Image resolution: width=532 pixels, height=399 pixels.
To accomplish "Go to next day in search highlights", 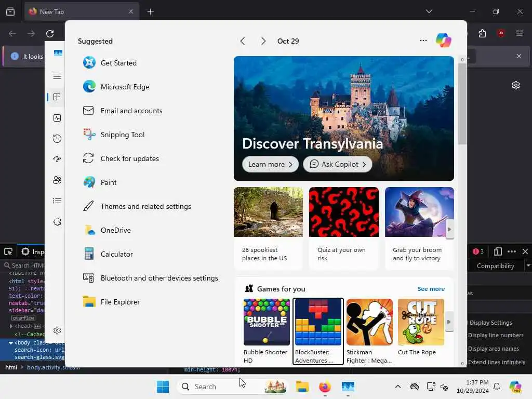I will point(263,41).
